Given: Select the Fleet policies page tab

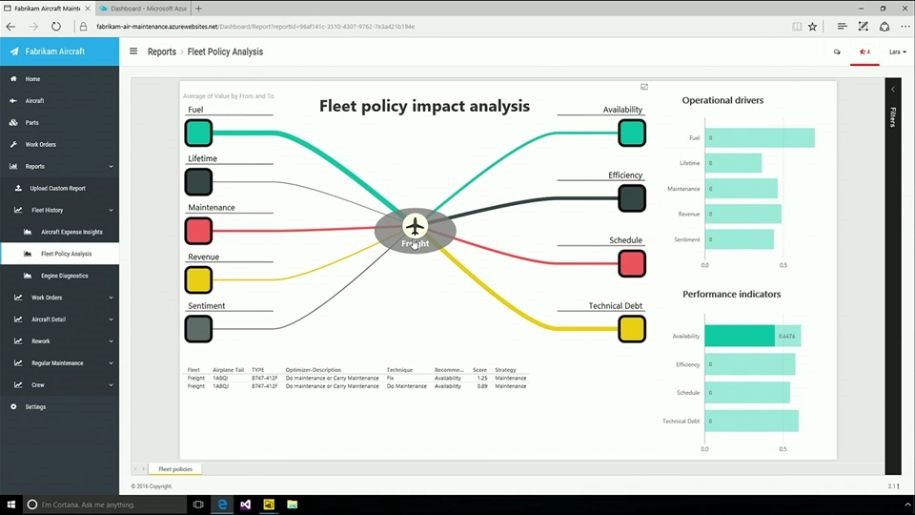Looking at the screenshot, I should pyautogui.click(x=175, y=469).
